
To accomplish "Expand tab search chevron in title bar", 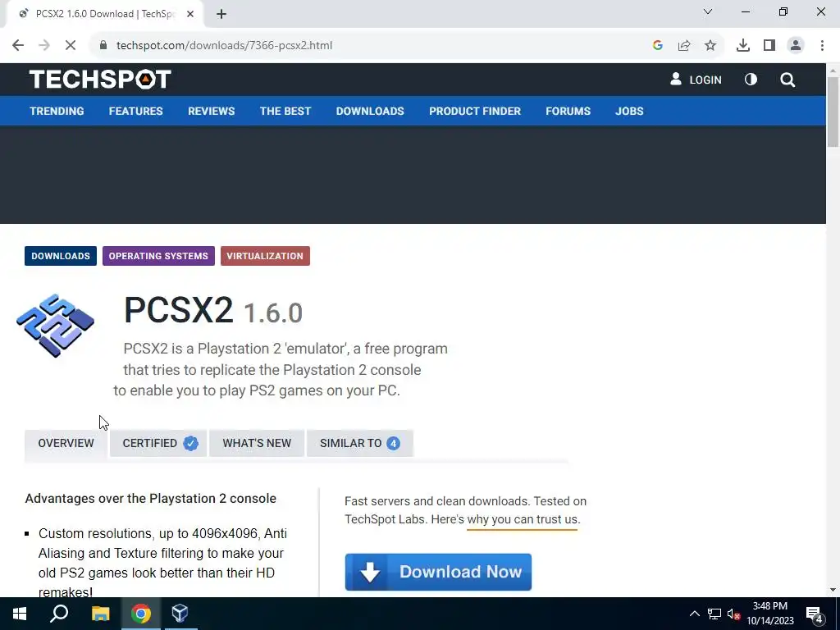I will pyautogui.click(x=708, y=11).
